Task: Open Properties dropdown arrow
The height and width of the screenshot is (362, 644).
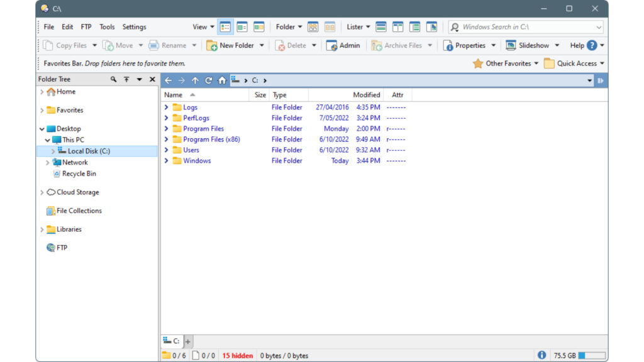Action: click(493, 45)
